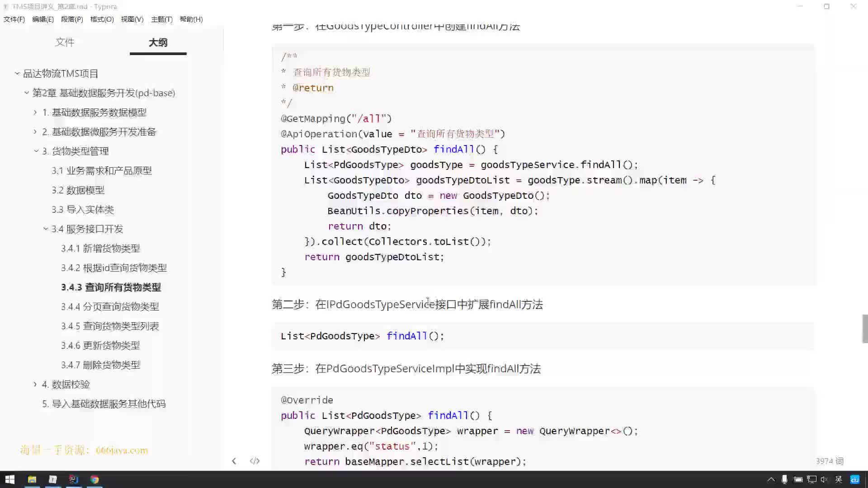
Task: Open Google Chrome from taskbar
Action: tap(94, 479)
